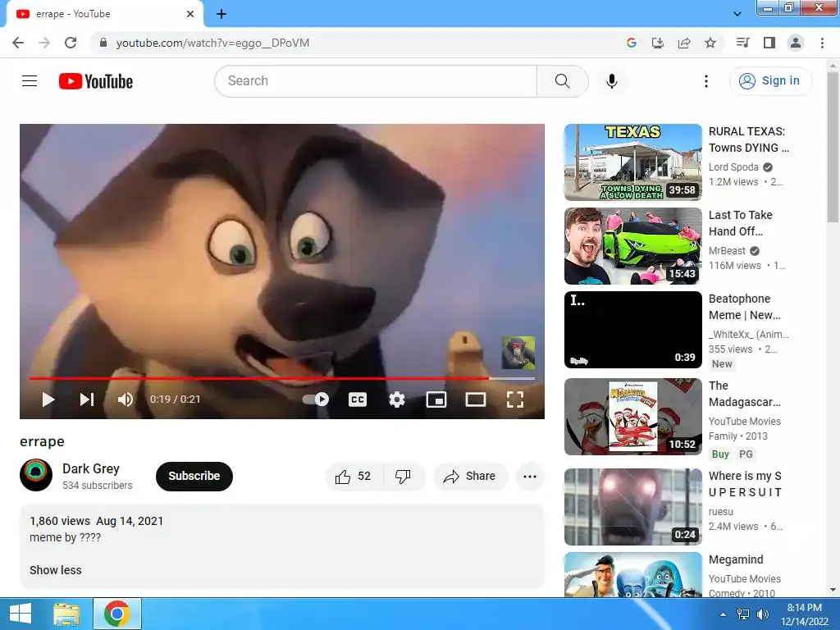Sign in to YouTube
Screen dimensions: 840x630
[x=770, y=81]
